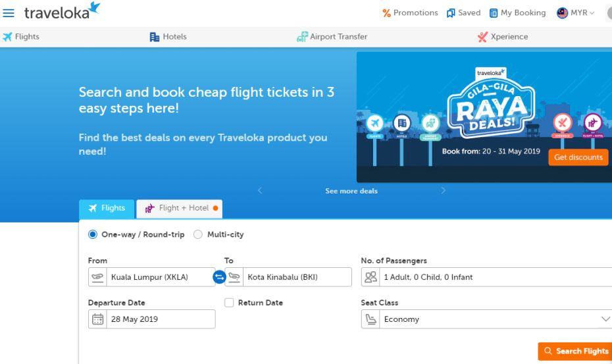Click the seat icon in Seat Class
612x364 pixels.
coord(371,319)
